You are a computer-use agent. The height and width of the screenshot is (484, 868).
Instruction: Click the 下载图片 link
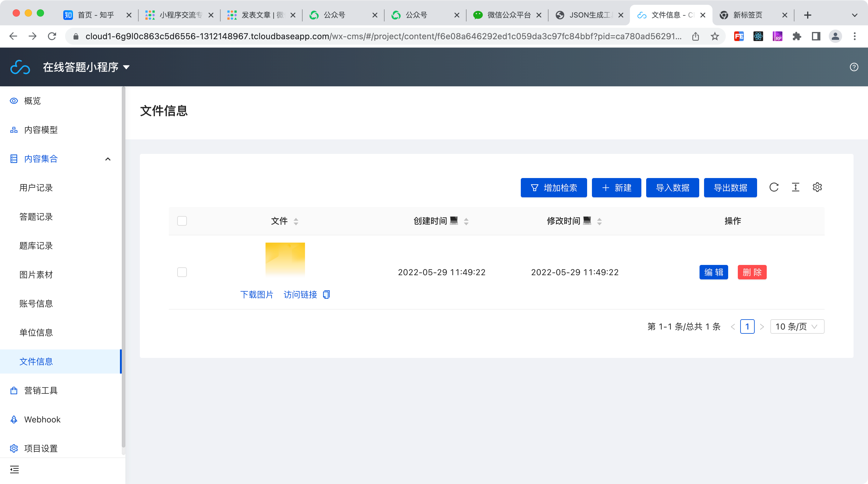pyautogui.click(x=257, y=295)
